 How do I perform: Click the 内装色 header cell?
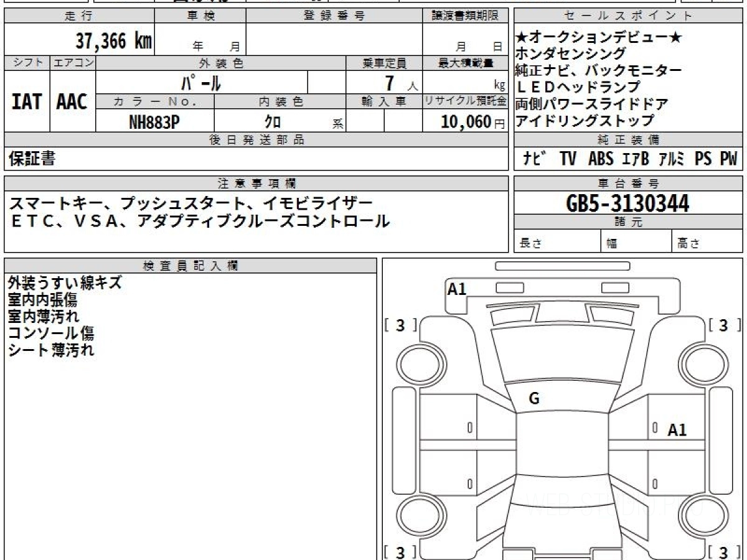tap(280, 101)
